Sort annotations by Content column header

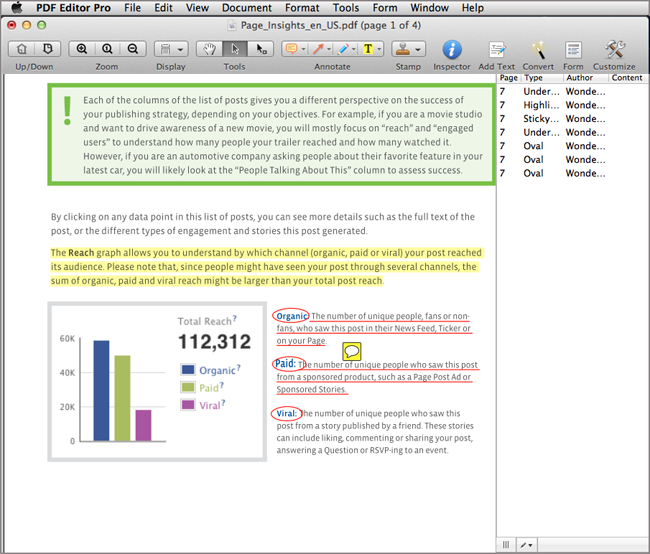pyautogui.click(x=627, y=78)
